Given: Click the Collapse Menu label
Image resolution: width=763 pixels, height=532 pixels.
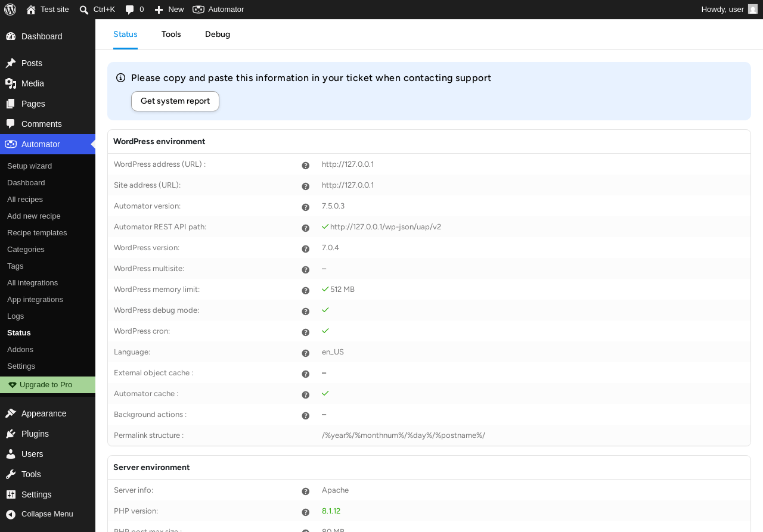Looking at the screenshot, I should [x=47, y=514].
